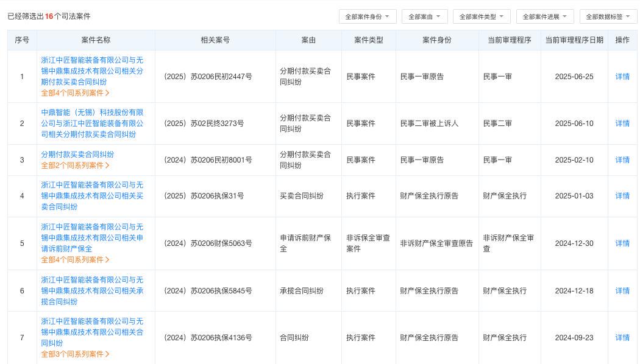
Task: Expand the 全部案件类型 dropdown
Action: click(482, 17)
